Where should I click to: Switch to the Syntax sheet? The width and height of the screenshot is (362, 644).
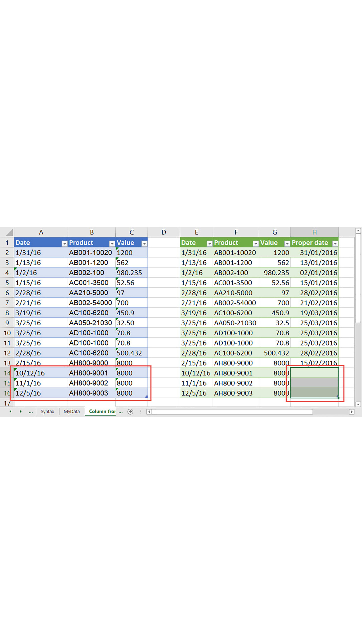coord(48,411)
